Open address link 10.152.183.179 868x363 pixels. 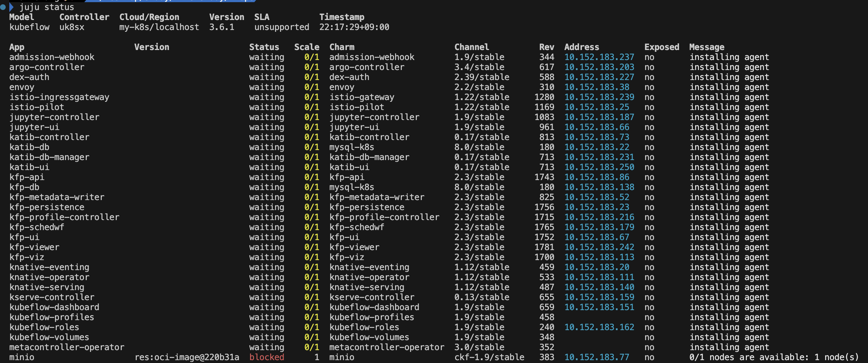599,227
